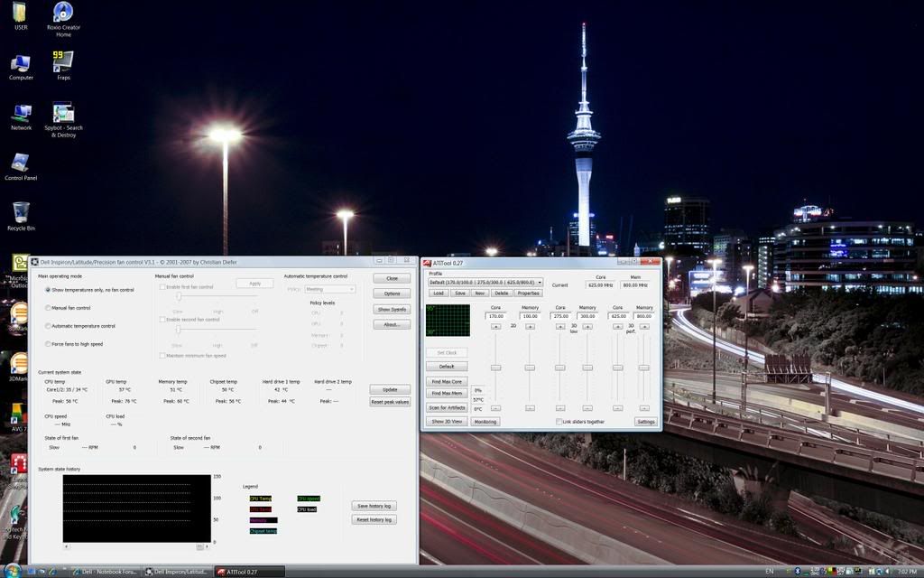Viewport: 924px width, 578px height.
Task: Switch to Dell Inspiron/Latitude taskbar button
Action: [176, 572]
